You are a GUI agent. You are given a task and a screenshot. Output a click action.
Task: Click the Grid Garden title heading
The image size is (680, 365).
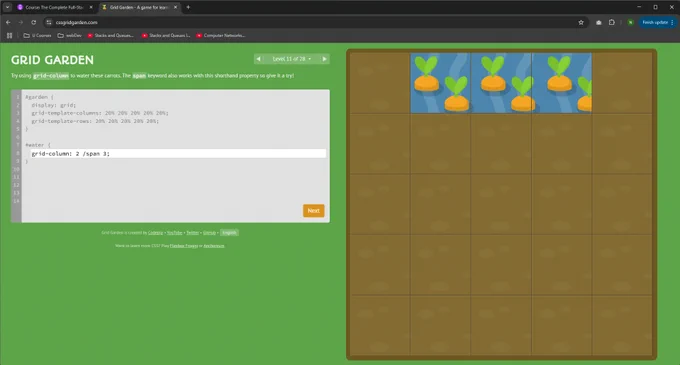[x=52, y=60]
